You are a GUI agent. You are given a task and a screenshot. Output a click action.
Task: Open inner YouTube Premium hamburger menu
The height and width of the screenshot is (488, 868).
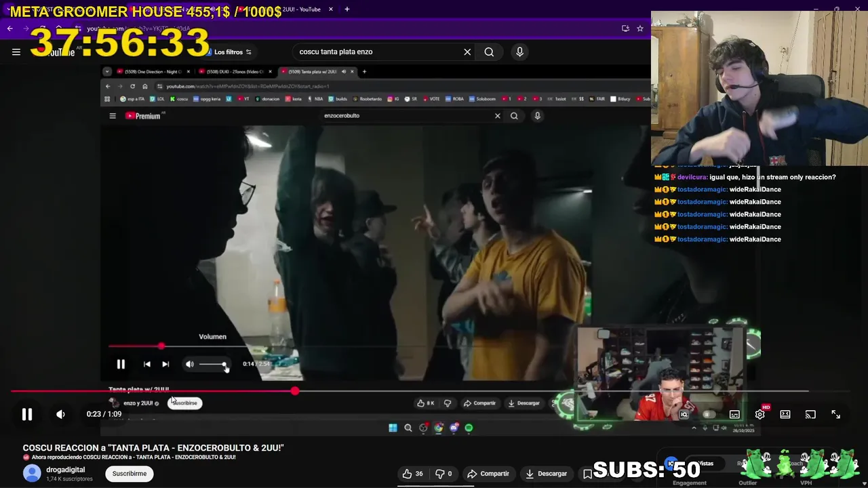[113, 116]
